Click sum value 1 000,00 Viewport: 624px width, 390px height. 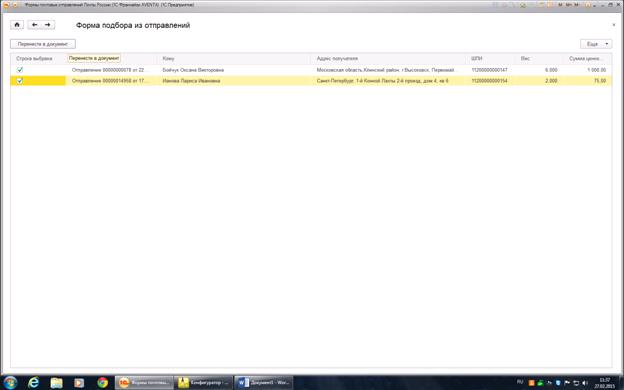point(596,70)
